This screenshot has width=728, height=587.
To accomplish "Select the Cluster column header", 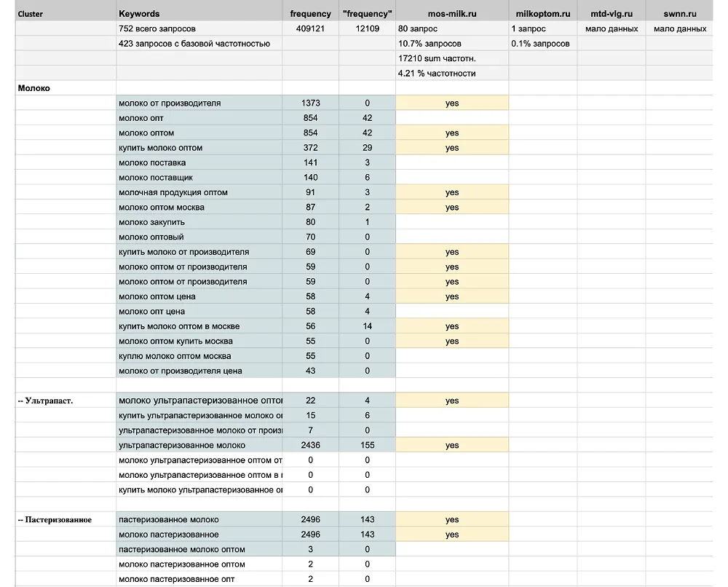I will [30, 14].
